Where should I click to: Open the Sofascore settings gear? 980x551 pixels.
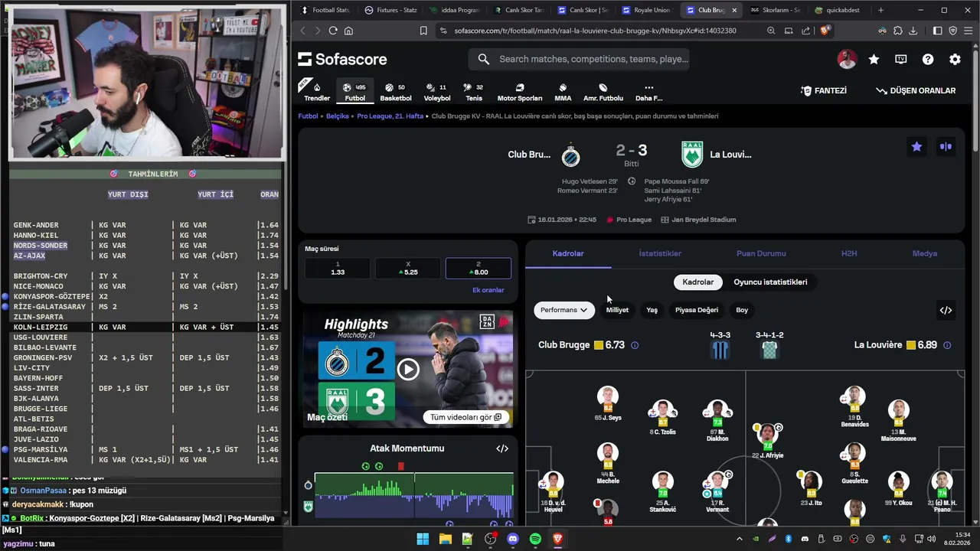[955, 59]
